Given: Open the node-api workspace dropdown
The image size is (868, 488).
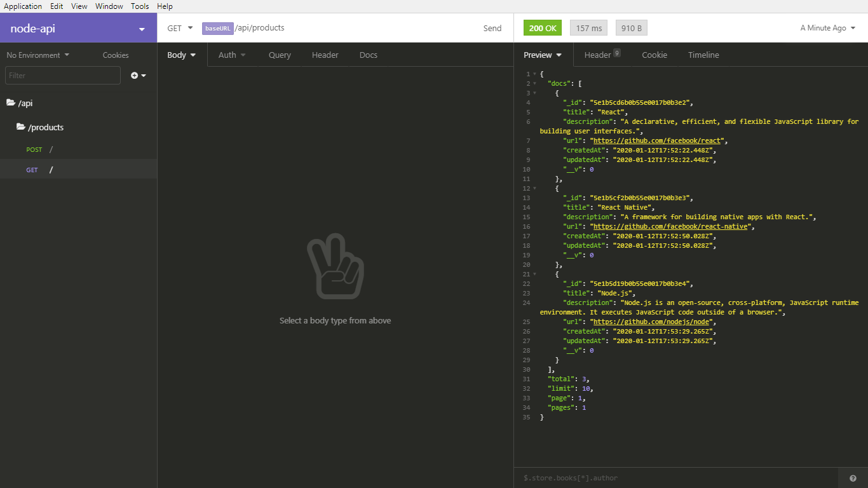Looking at the screenshot, I should (78, 29).
